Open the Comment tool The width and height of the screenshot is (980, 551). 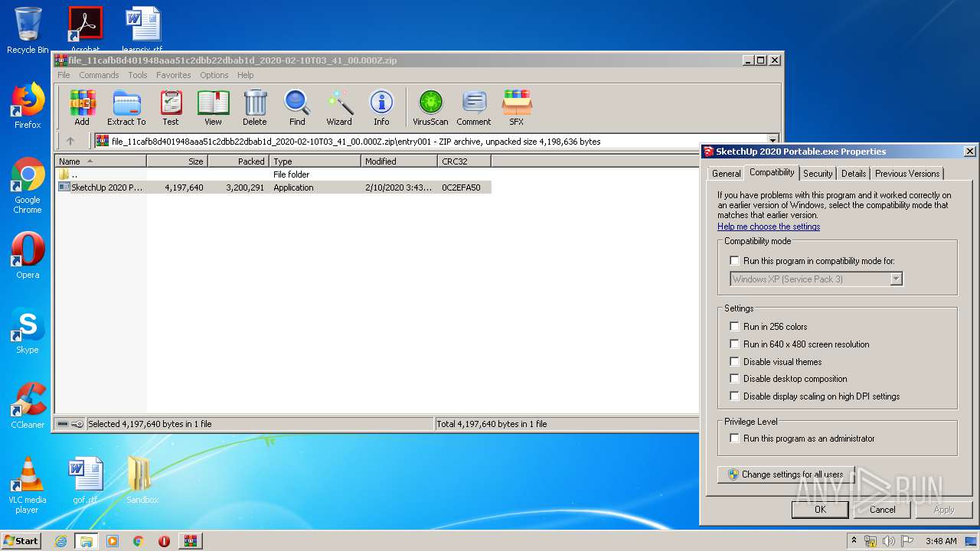pyautogui.click(x=474, y=107)
